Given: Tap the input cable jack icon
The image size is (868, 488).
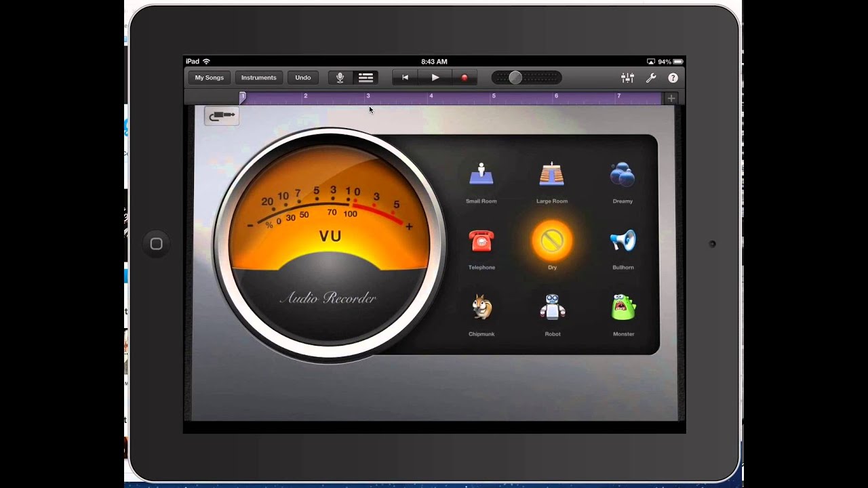Looking at the screenshot, I should coord(222,116).
